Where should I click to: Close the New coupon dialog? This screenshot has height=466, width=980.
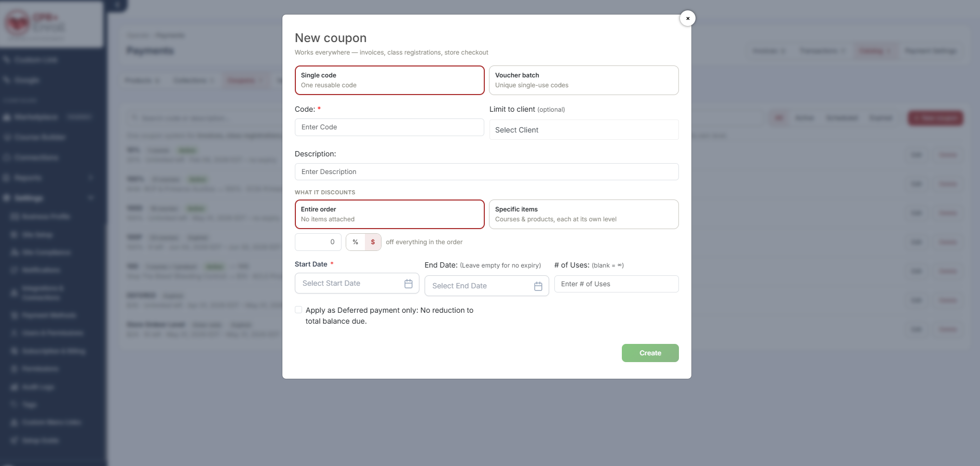(688, 18)
